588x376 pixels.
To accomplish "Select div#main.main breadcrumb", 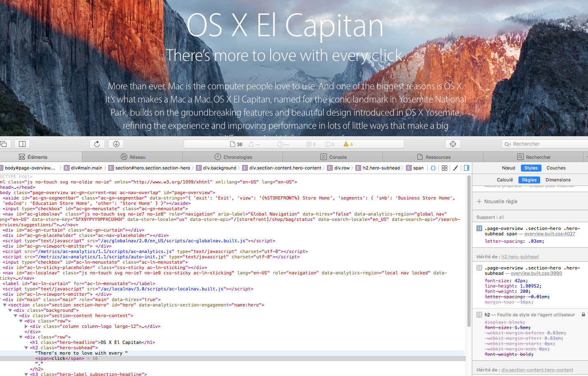I will click(x=83, y=168).
